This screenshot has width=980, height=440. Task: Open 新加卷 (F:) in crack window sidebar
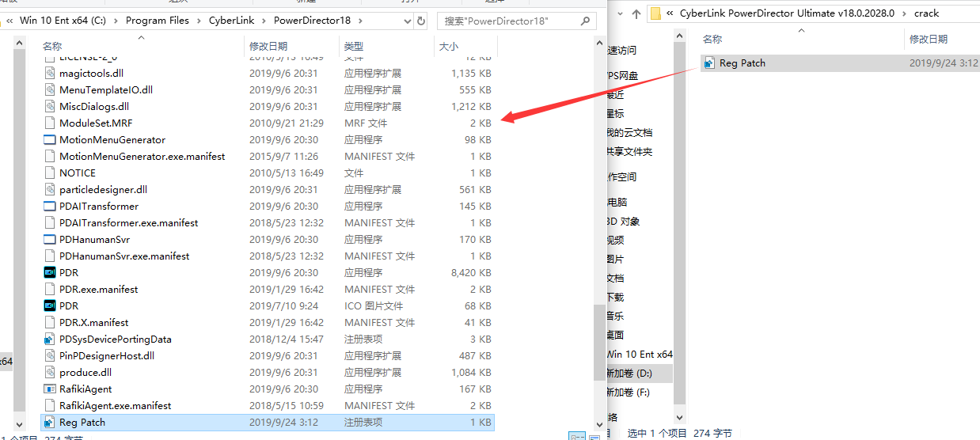click(x=629, y=392)
